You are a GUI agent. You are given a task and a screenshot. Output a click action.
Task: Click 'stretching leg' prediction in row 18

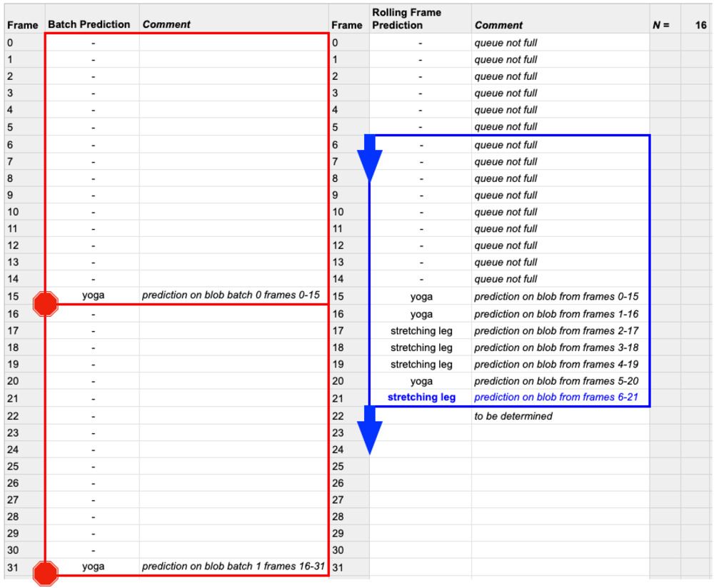click(421, 348)
